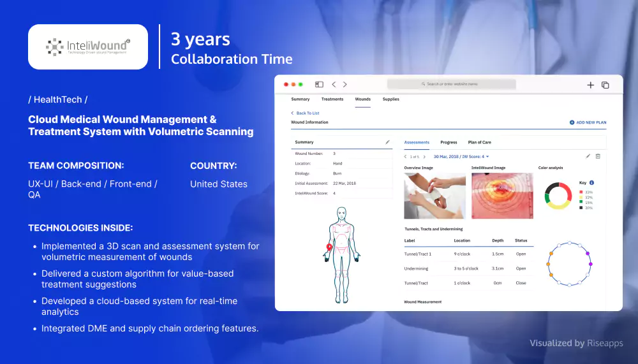Click the browser sidebar toggle icon
This screenshot has height=364, width=638.
(x=319, y=84)
